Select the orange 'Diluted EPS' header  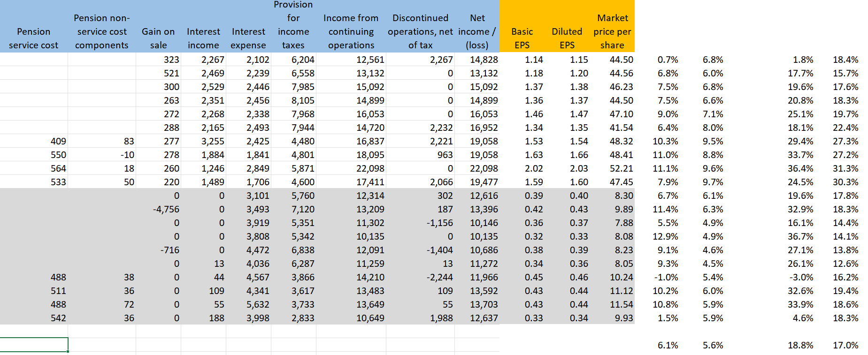coord(567,38)
